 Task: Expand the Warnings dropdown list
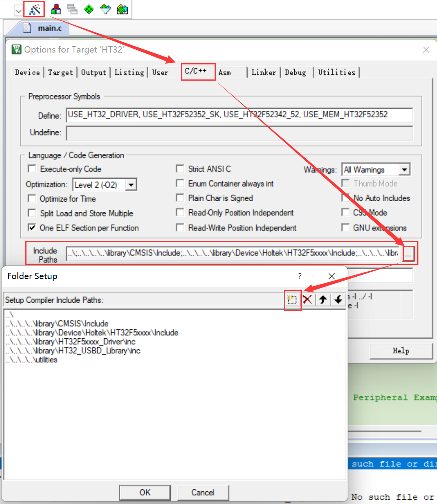tap(404, 170)
